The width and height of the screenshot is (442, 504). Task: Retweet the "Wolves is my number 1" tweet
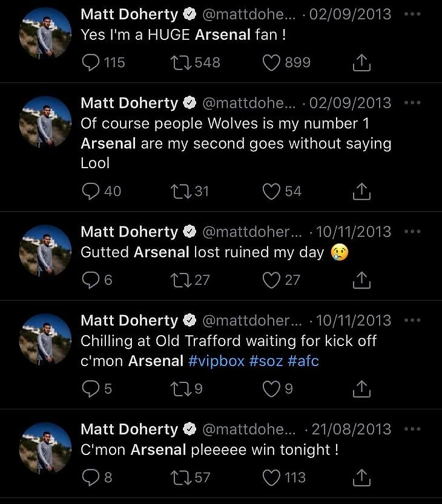pyautogui.click(x=181, y=191)
